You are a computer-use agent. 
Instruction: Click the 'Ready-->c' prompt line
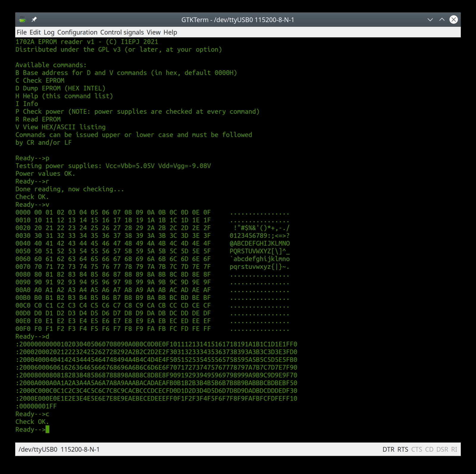coord(32,414)
